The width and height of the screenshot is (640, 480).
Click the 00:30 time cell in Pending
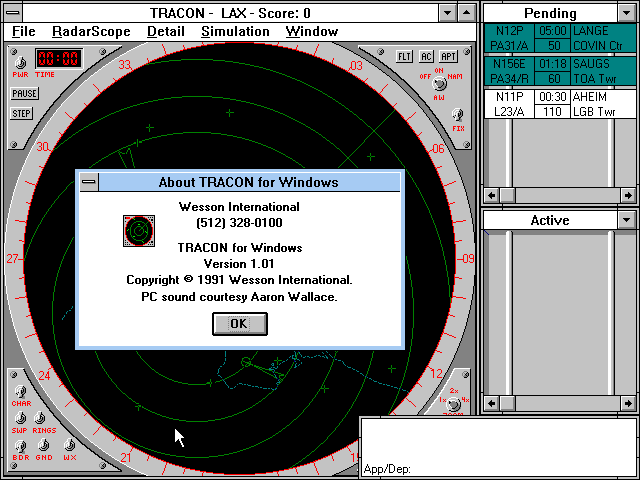pos(553,97)
